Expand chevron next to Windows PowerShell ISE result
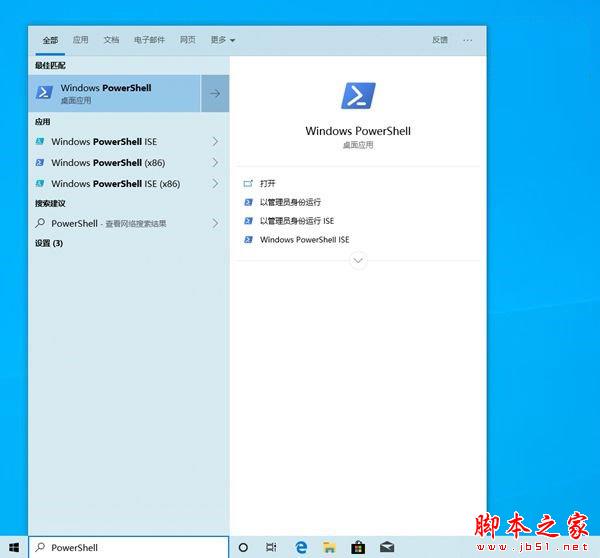 [215, 142]
